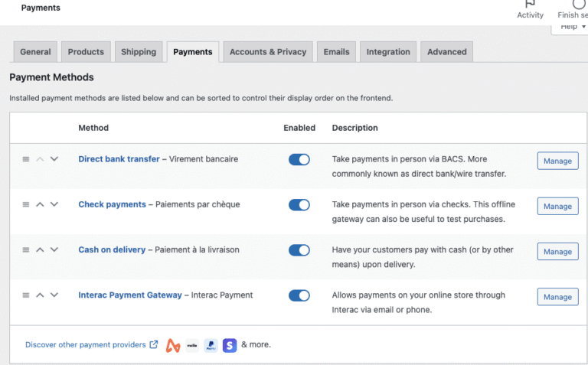Click the purple Stripe provider logo
This screenshot has height=365, width=588.
tap(230, 346)
